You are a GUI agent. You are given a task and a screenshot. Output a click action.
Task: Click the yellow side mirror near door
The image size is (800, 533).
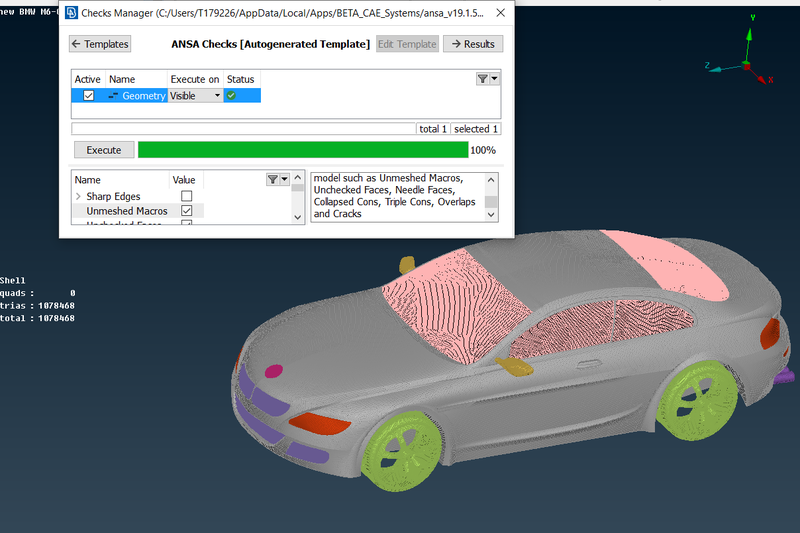tap(515, 366)
